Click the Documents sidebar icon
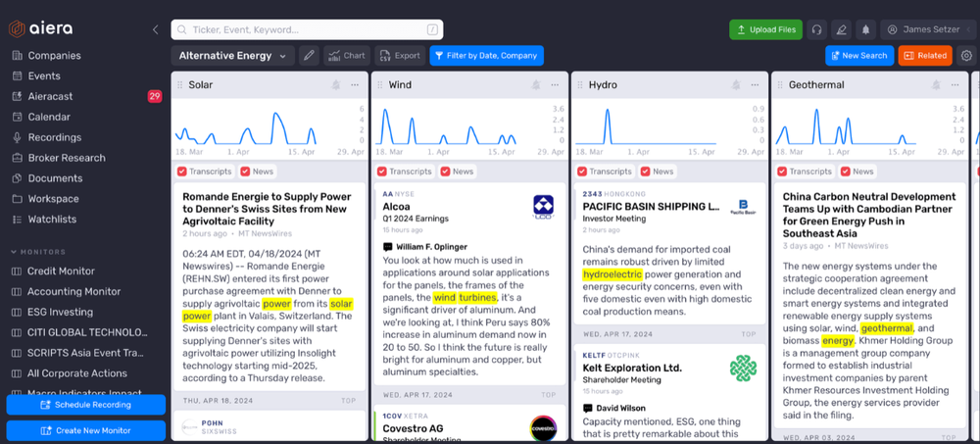The height and width of the screenshot is (444, 980). coord(17,178)
